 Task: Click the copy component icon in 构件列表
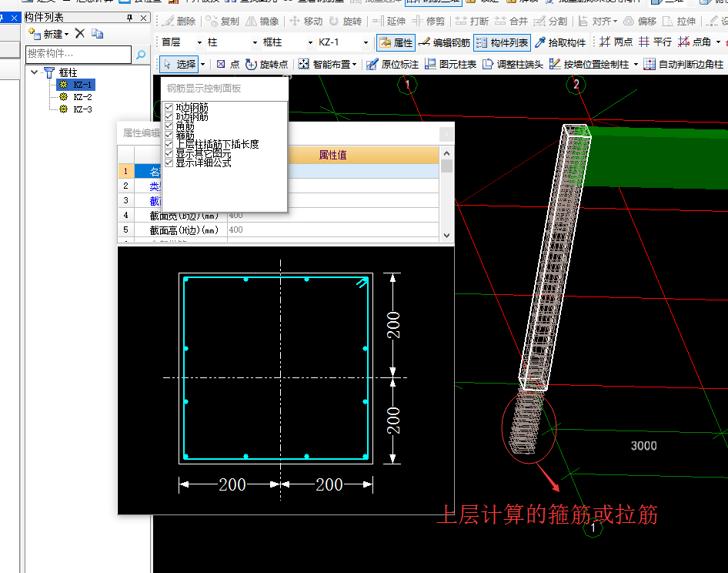click(97, 33)
